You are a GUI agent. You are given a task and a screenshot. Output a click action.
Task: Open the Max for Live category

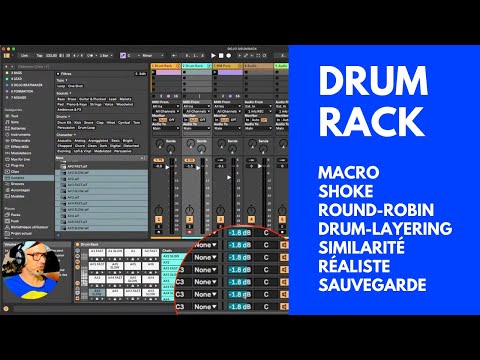point(20,159)
